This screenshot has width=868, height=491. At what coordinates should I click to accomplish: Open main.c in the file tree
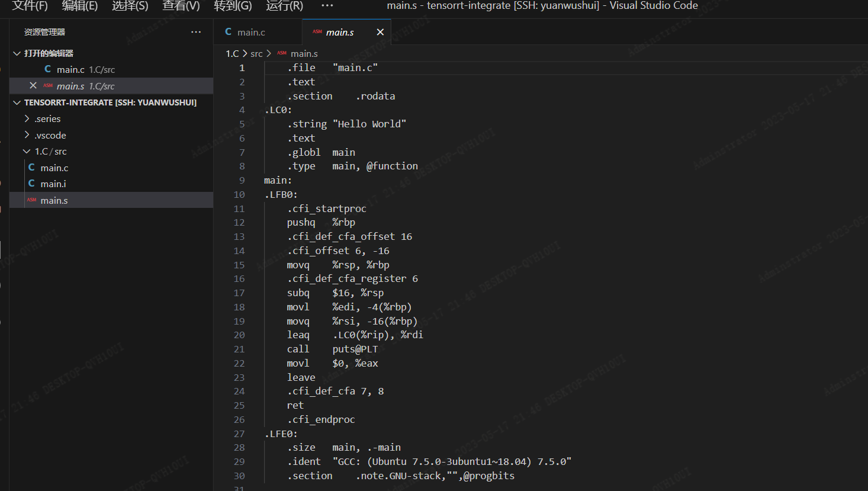[111, 168]
